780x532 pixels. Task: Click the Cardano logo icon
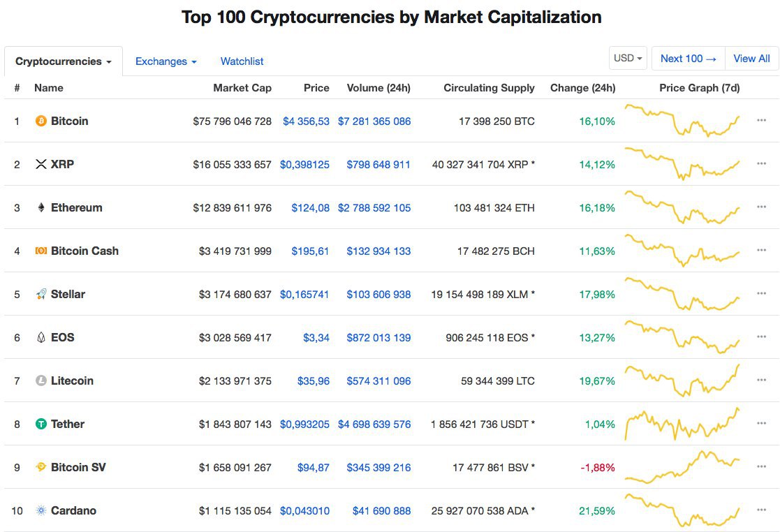pyautogui.click(x=41, y=510)
